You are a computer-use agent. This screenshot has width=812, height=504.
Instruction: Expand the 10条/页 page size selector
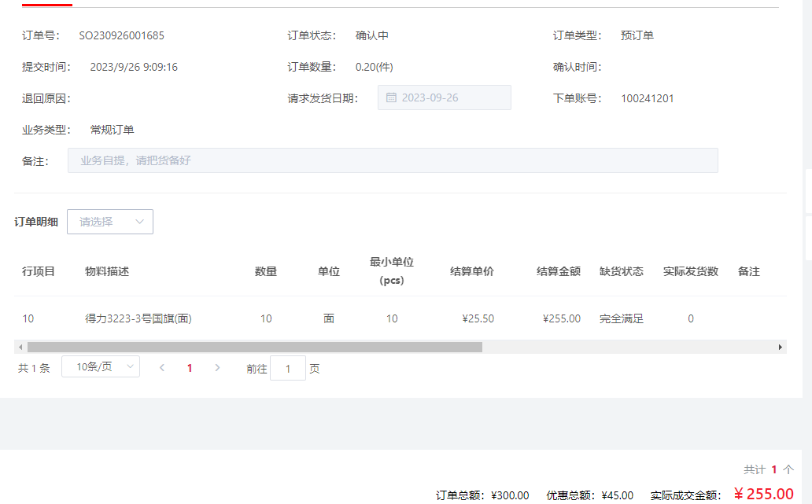click(105, 366)
